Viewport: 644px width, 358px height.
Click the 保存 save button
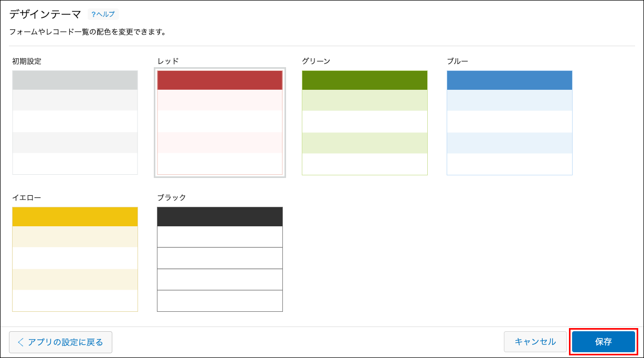click(x=604, y=342)
